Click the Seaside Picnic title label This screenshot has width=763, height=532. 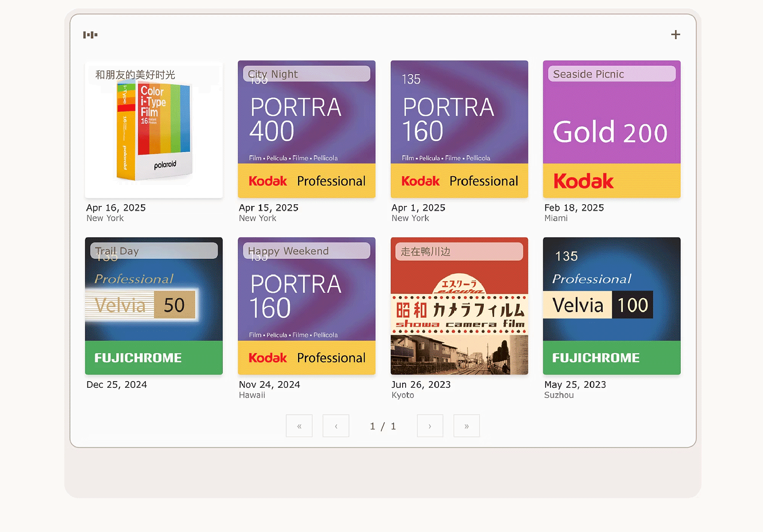[x=589, y=74]
